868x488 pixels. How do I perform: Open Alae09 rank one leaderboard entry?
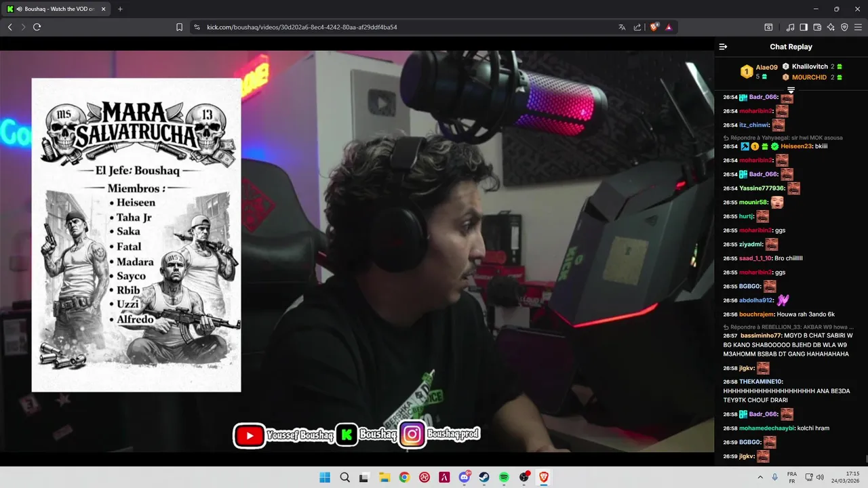pos(759,71)
